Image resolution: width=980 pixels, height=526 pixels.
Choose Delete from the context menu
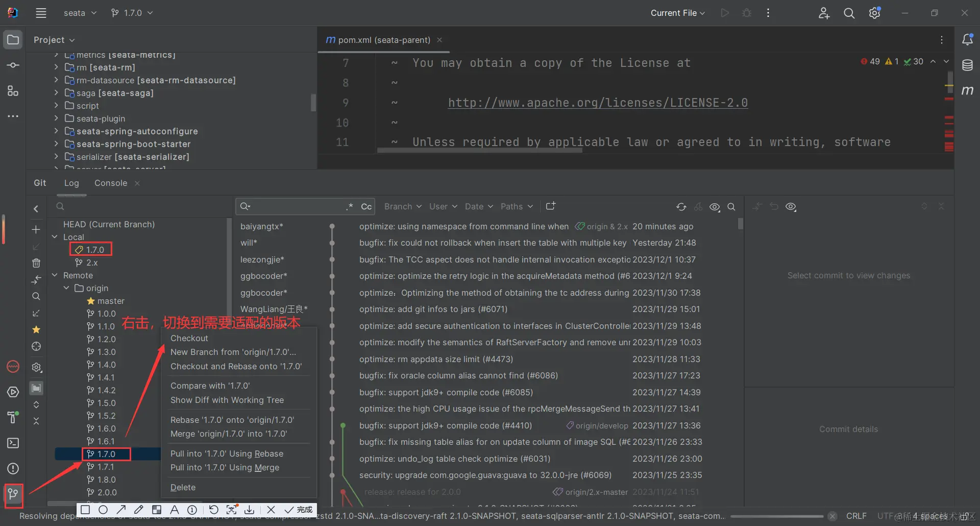coord(183,487)
